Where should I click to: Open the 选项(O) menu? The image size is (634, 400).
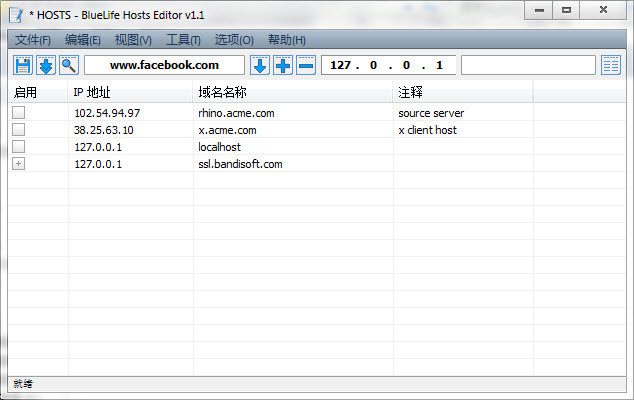click(234, 40)
